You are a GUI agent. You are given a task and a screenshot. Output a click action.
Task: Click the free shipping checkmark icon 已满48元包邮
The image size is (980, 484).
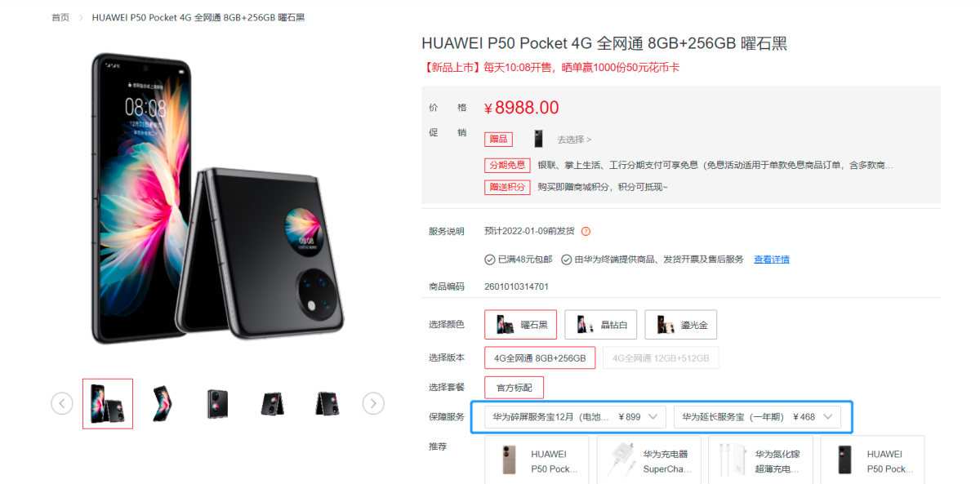pos(490,260)
